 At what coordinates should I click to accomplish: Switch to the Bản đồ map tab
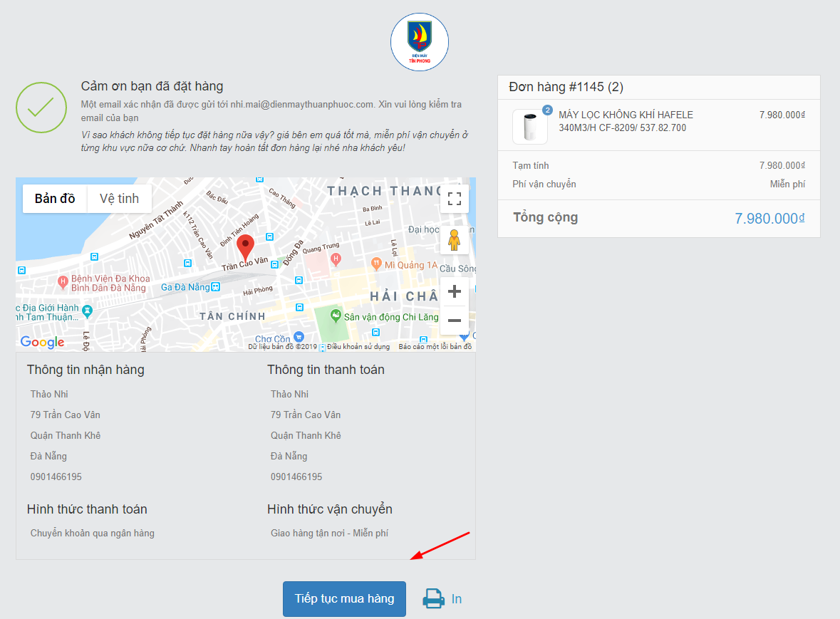coord(55,199)
